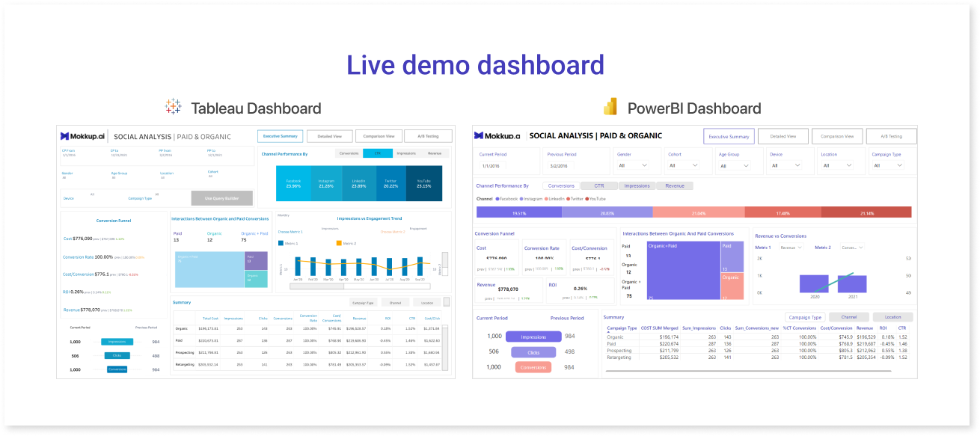Click 19.51% Facebook bar segment in PowerBI

(x=518, y=212)
